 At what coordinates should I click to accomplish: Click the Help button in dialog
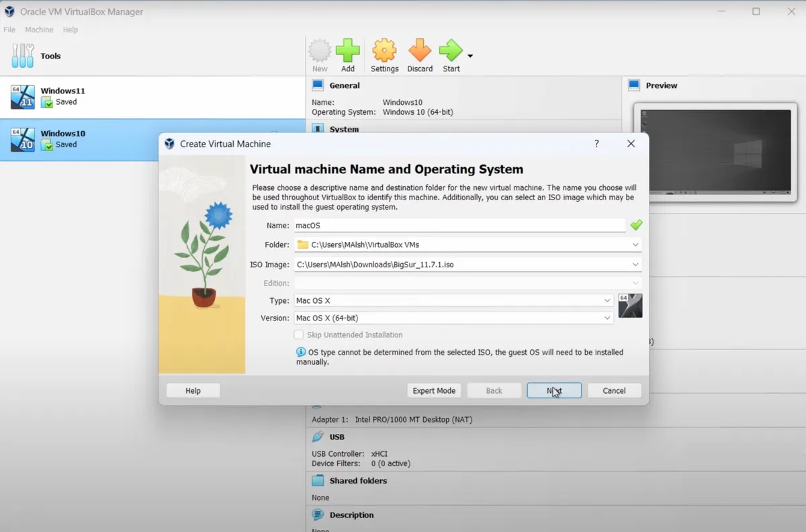pyautogui.click(x=193, y=390)
